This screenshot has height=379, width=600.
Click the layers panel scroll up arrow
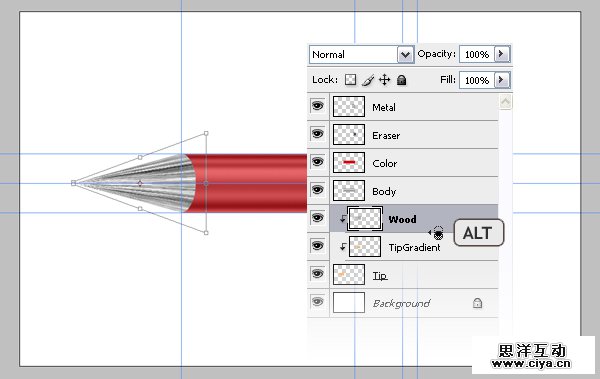click(x=505, y=101)
